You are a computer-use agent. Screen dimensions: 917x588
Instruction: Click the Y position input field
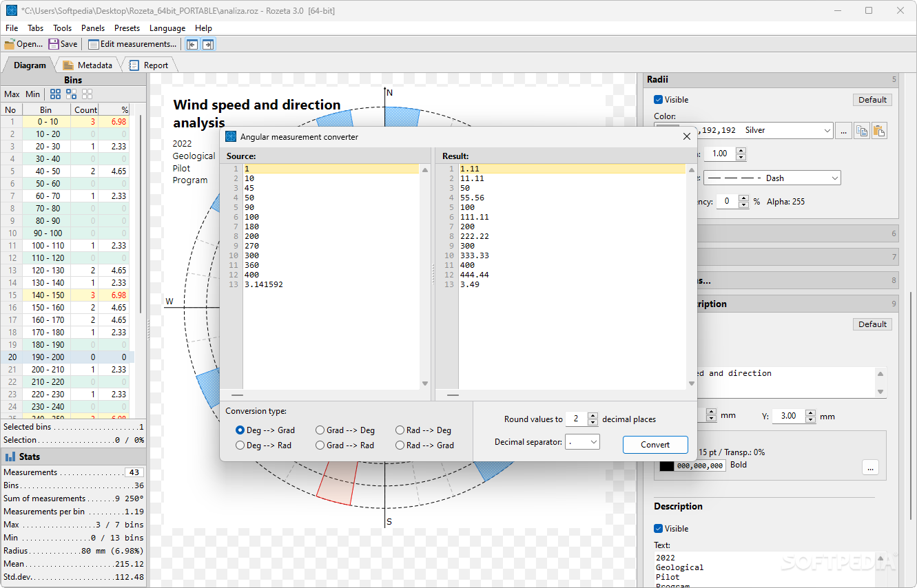tap(788, 416)
